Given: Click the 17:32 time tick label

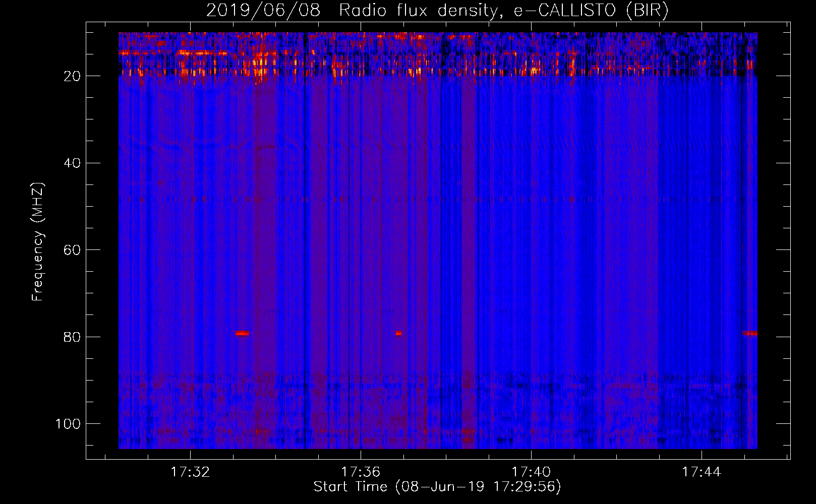Looking at the screenshot, I should pyautogui.click(x=190, y=472).
